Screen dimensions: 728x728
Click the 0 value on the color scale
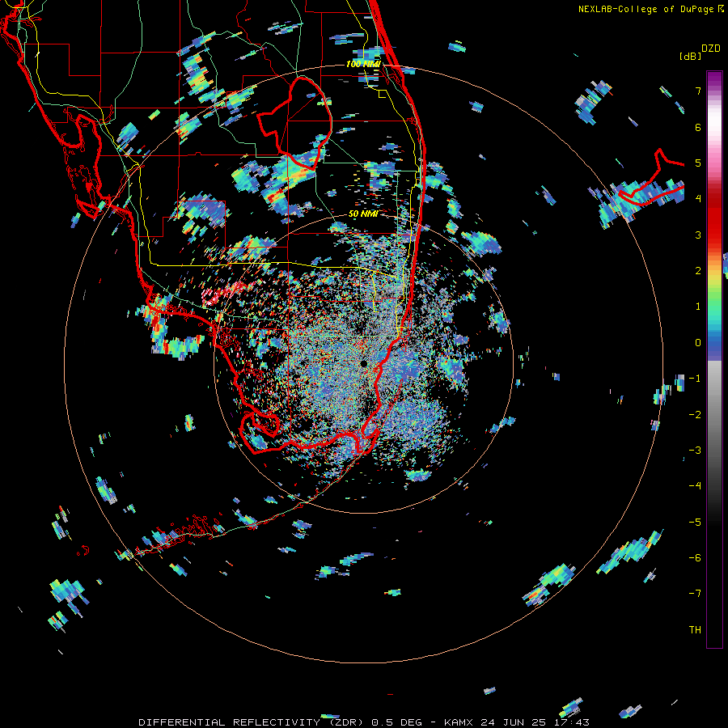(x=698, y=343)
